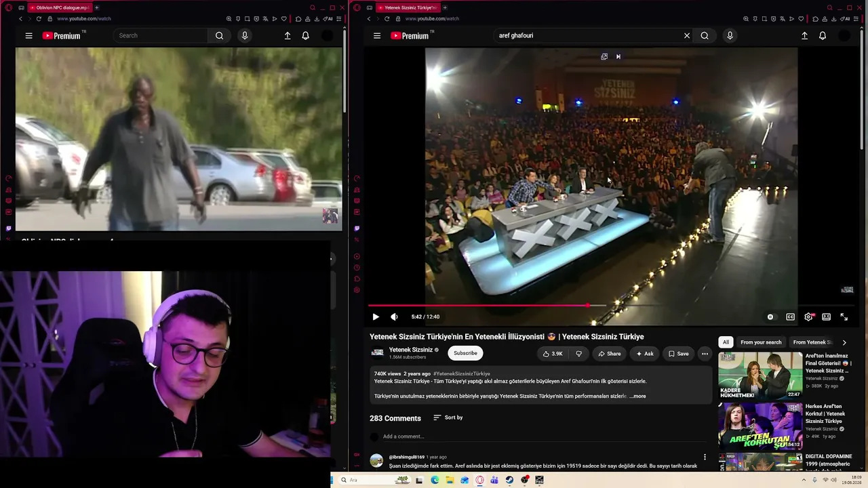Viewport: 868px width, 488px height.
Task: Open the guide menu in right YouTube window
Action: [x=377, y=36]
